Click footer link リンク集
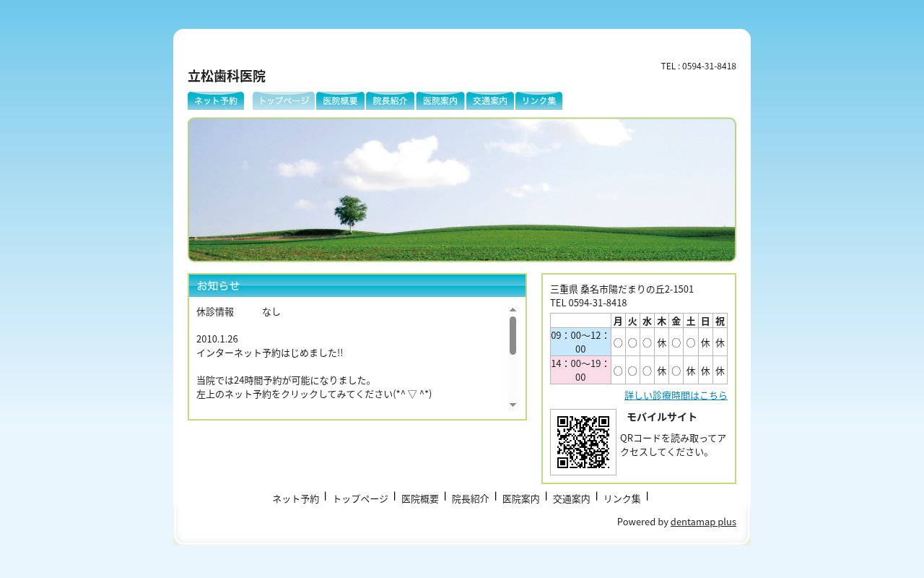 tap(622, 499)
